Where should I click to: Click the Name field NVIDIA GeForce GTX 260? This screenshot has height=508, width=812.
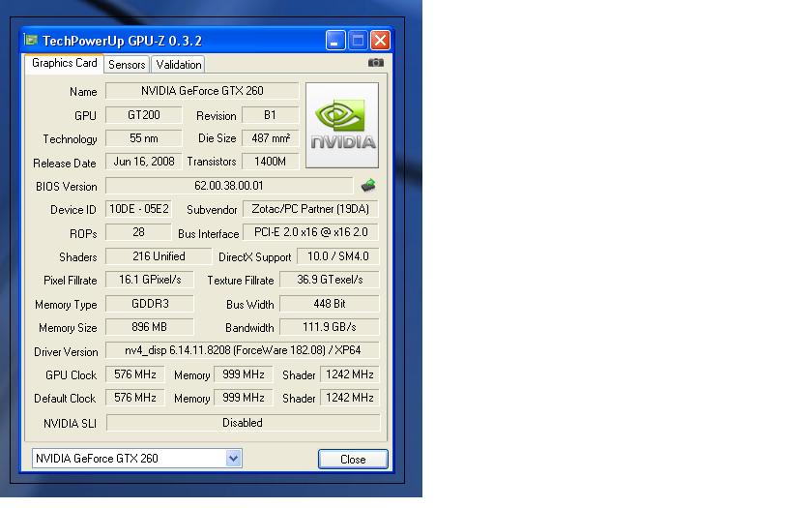[x=202, y=91]
